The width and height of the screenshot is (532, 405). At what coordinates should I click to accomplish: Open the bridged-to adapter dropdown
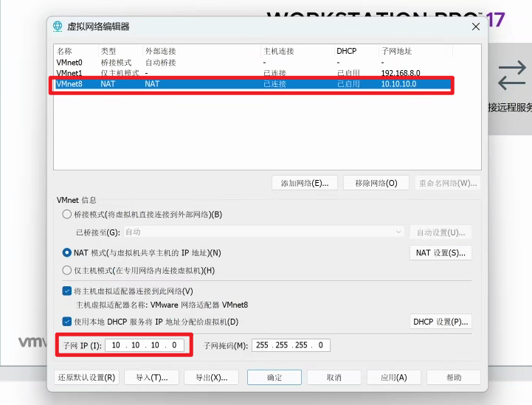[x=264, y=232]
